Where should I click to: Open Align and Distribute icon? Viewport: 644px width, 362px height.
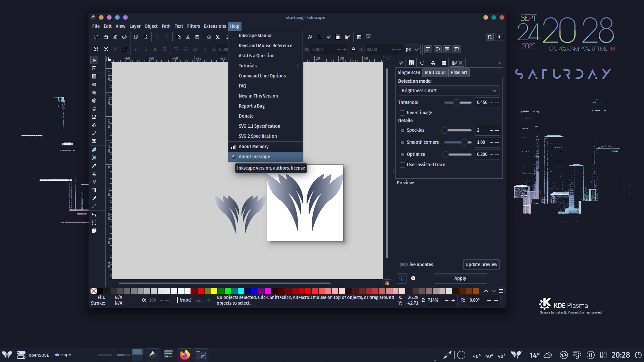(347, 37)
